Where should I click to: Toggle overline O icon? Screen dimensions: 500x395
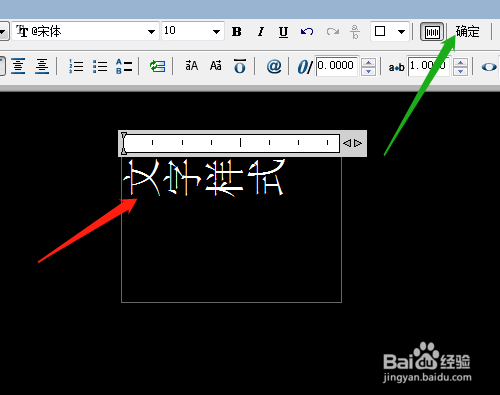pyautogui.click(x=240, y=66)
